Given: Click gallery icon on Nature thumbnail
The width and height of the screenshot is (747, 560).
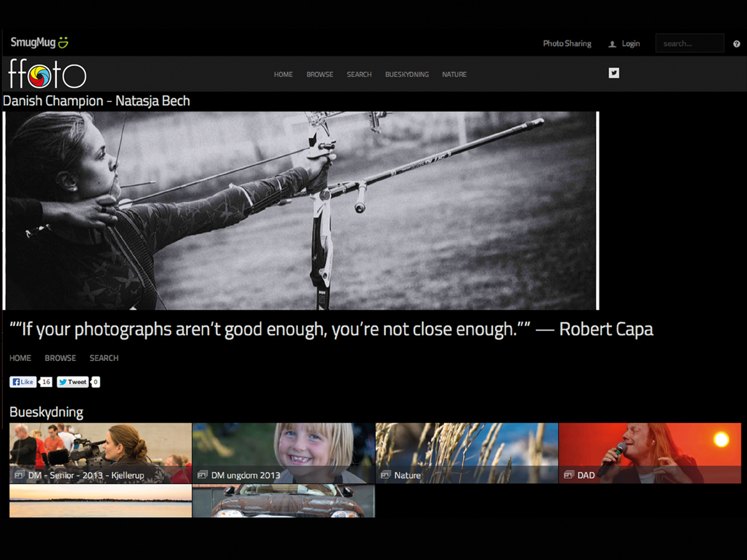Looking at the screenshot, I should pos(385,475).
